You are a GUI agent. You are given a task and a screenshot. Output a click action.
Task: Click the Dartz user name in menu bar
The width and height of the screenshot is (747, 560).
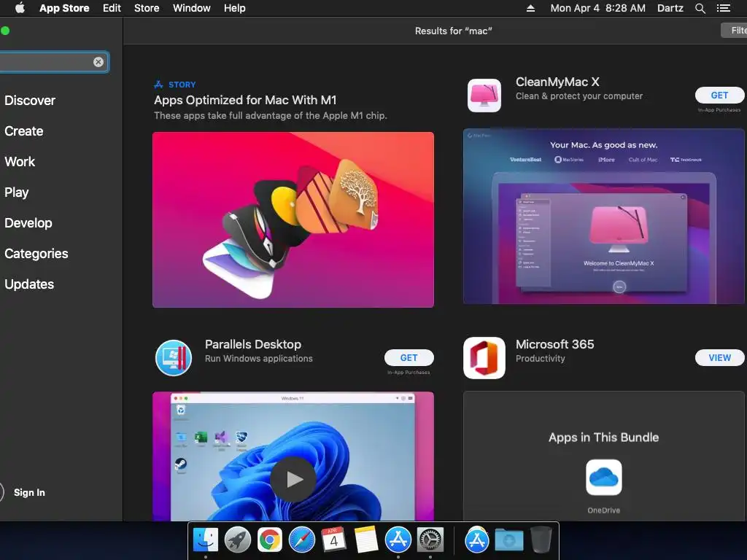coord(670,8)
